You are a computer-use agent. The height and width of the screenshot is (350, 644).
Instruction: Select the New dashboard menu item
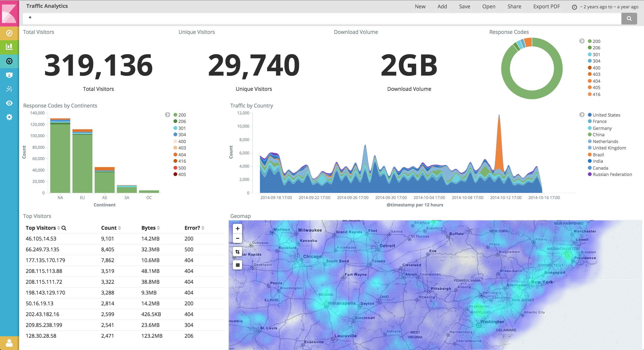tap(419, 6)
